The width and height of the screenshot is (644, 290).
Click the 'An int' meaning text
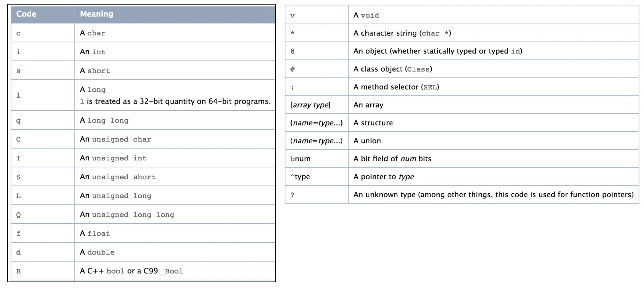click(93, 52)
